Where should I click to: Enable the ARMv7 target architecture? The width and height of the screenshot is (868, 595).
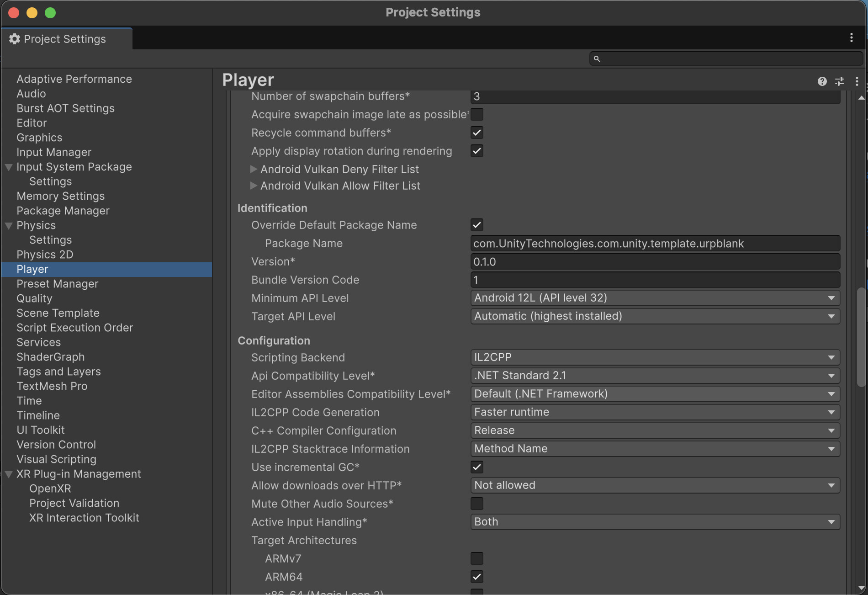pos(477,558)
